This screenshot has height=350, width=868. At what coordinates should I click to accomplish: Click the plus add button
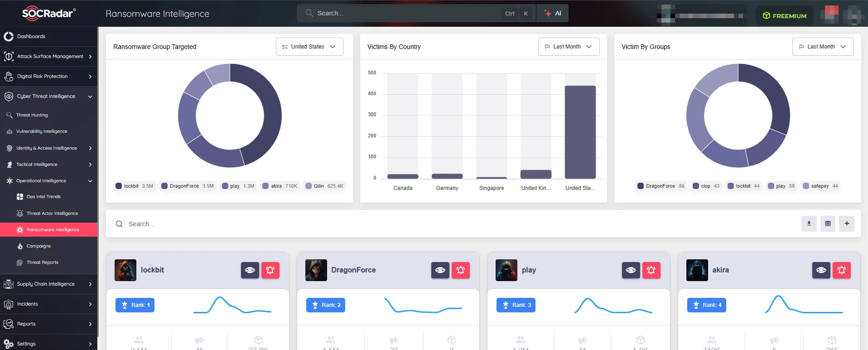(847, 224)
